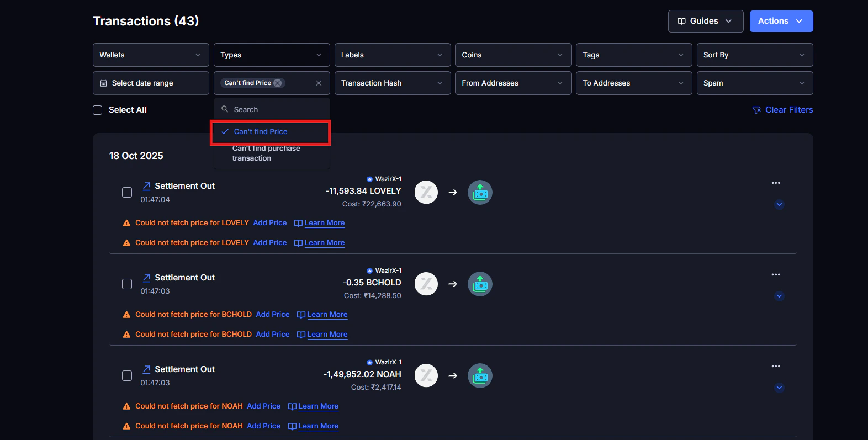Expand BCHOLD transaction details chevron
This screenshot has height=440, width=868.
coord(779,296)
